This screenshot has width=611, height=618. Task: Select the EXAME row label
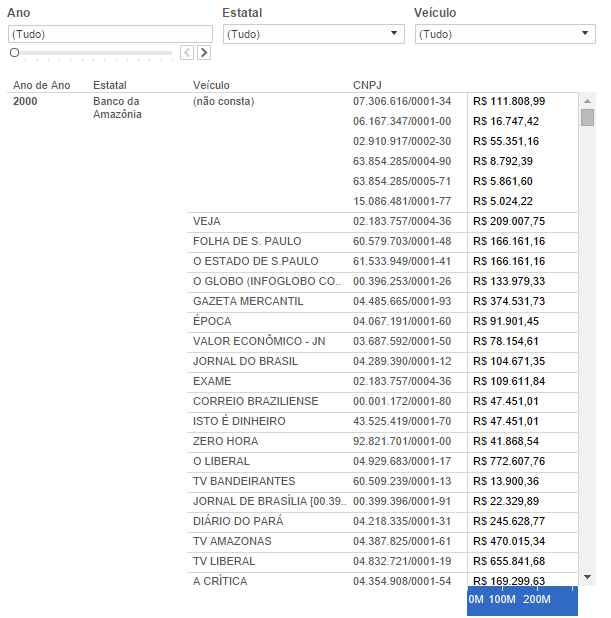(212, 381)
